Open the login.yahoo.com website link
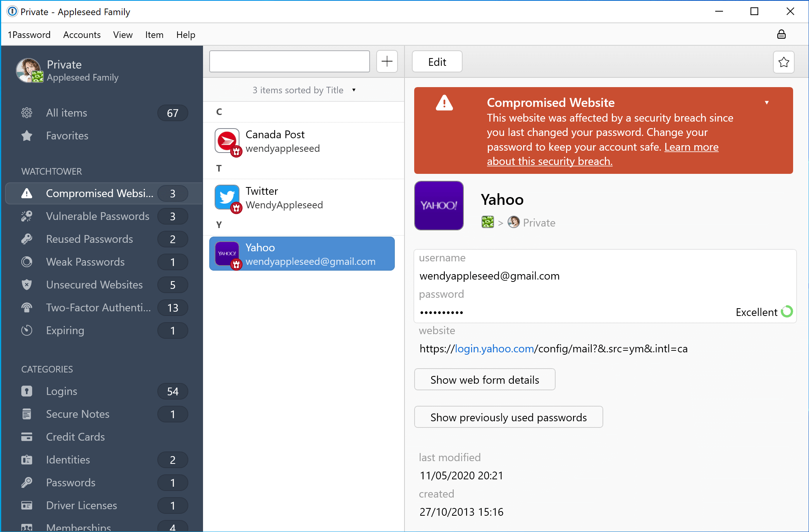809x532 pixels. (x=494, y=348)
